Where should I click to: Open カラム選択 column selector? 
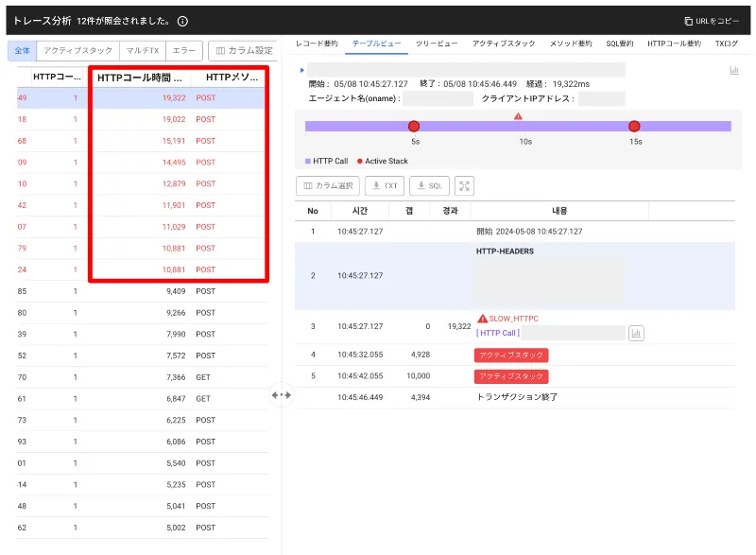tap(328, 186)
